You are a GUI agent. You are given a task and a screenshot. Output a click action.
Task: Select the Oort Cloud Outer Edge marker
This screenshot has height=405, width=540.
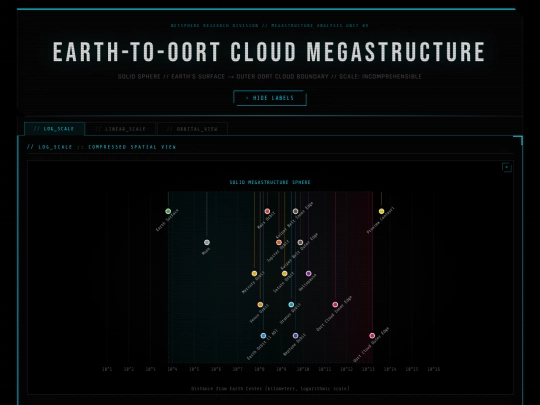pyautogui.click(x=372, y=335)
